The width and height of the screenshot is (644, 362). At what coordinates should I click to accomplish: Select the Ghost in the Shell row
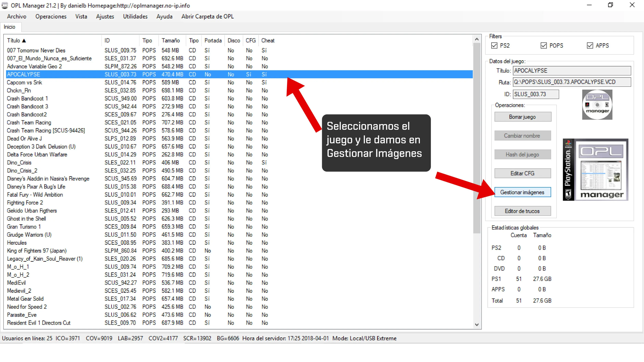pyautogui.click(x=239, y=219)
